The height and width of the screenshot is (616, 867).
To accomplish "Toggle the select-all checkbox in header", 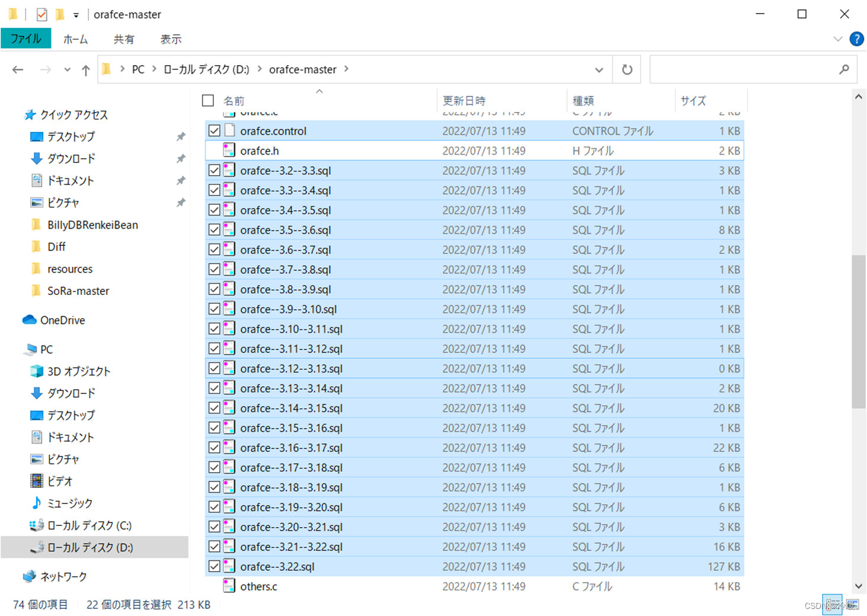I will pyautogui.click(x=208, y=100).
